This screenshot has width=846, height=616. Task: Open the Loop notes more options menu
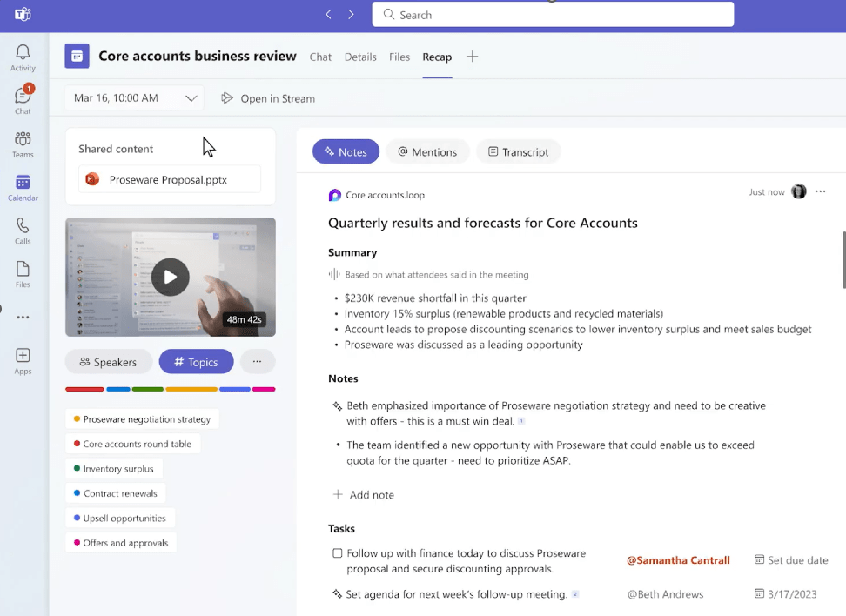pyautogui.click(x=820, y=191)
